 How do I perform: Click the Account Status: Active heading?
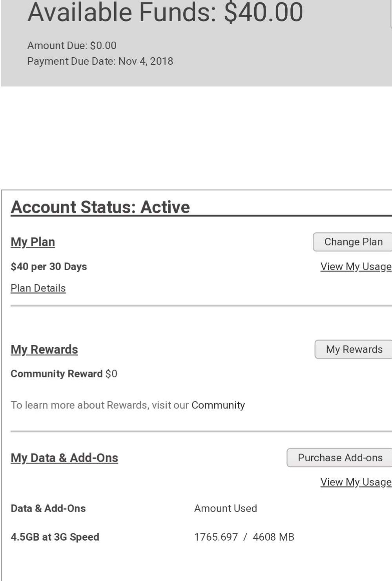coord(100,207)
